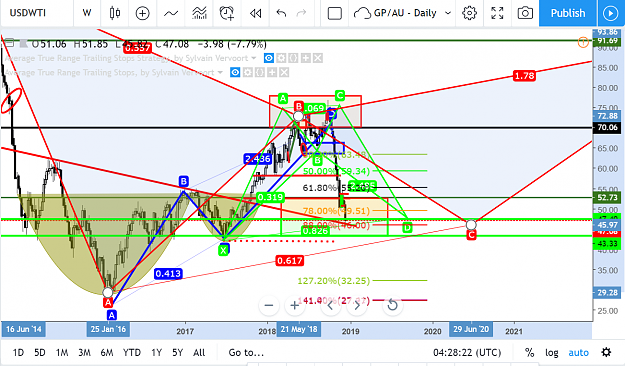This screenshot has height=366, width=625.
Task: Select the YTD time range
Action: point(132,352)
